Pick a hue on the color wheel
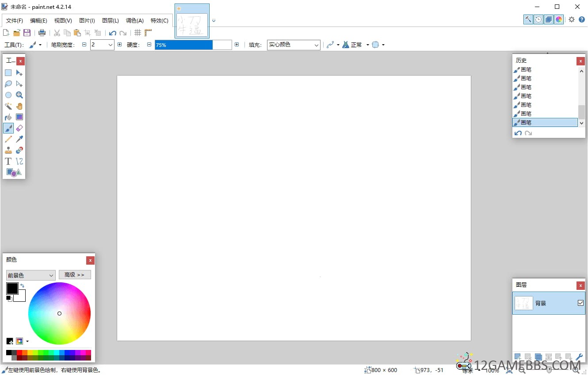 point(59,313)
